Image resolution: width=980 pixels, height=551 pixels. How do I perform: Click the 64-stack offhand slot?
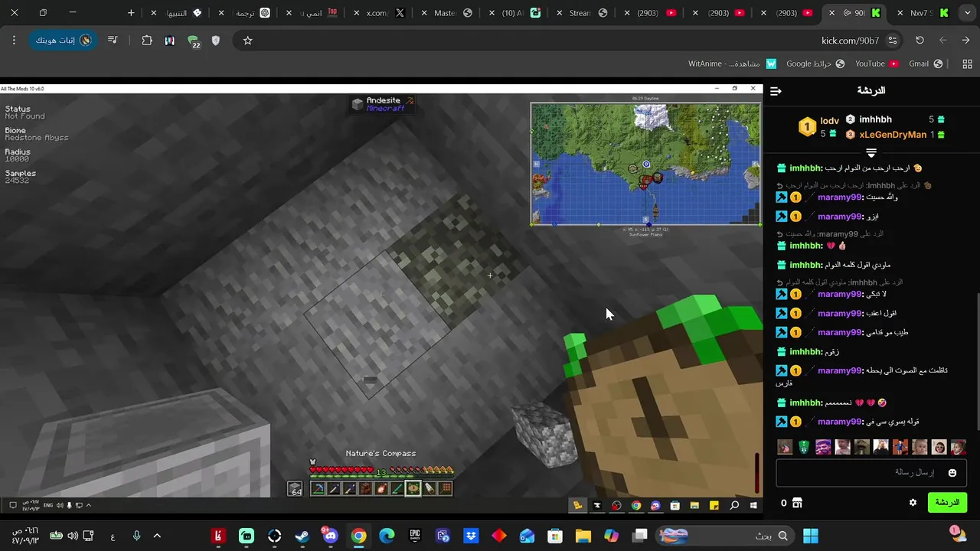coord(296,489)
